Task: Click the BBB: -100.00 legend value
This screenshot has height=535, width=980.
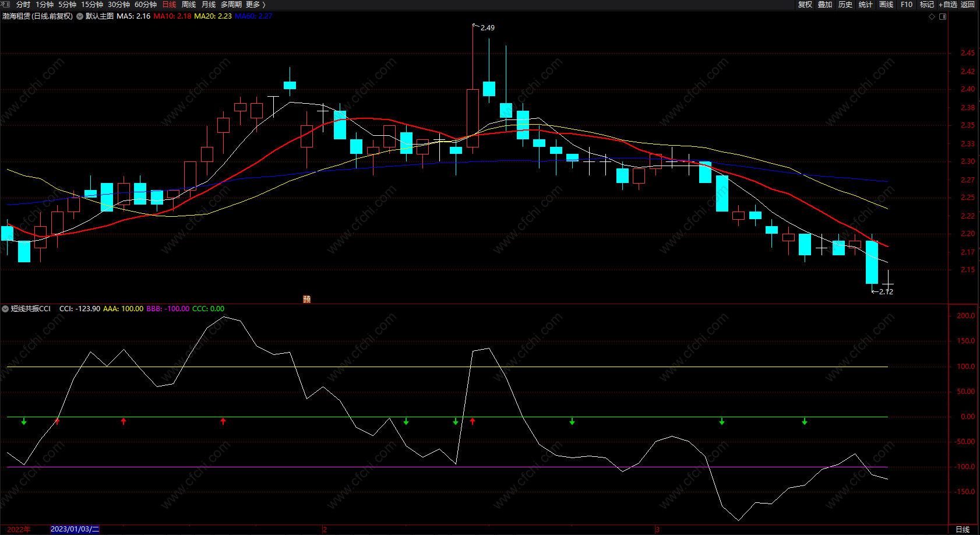Action: point(168,309)
